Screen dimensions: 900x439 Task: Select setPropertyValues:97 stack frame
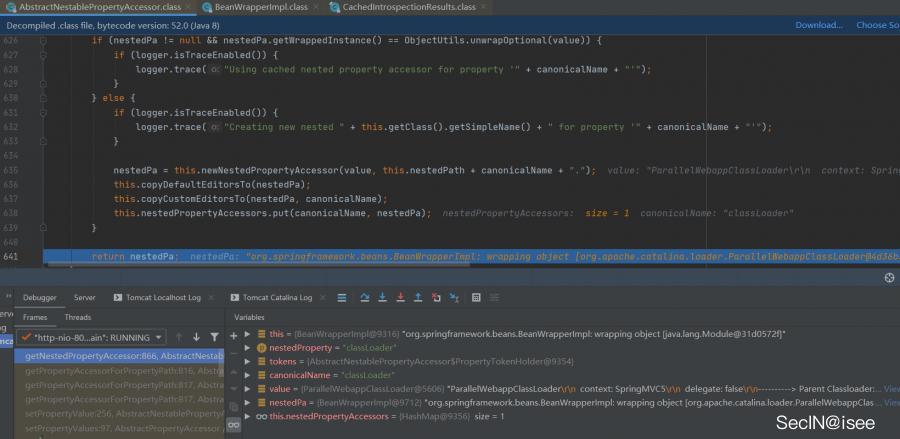pyautogui.click(x=119, y=428)
